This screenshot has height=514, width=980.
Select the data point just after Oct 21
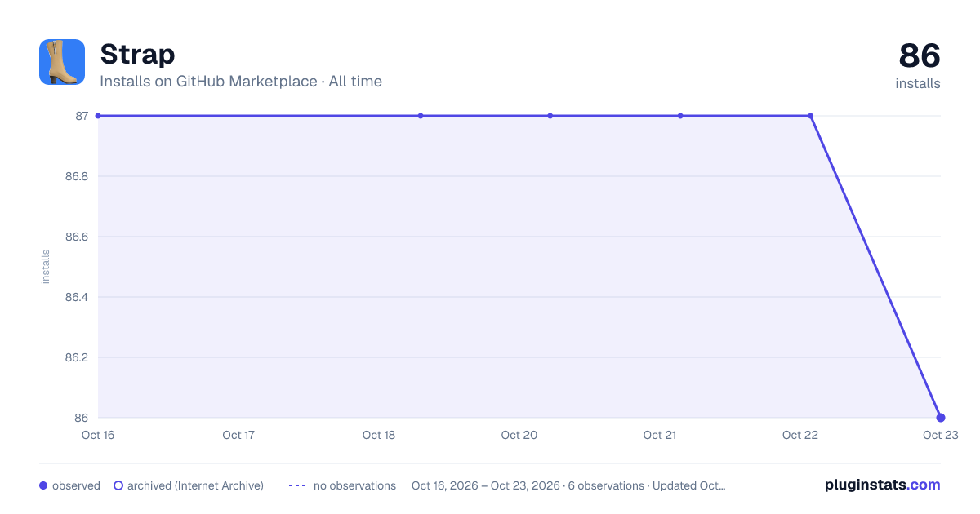680,116
